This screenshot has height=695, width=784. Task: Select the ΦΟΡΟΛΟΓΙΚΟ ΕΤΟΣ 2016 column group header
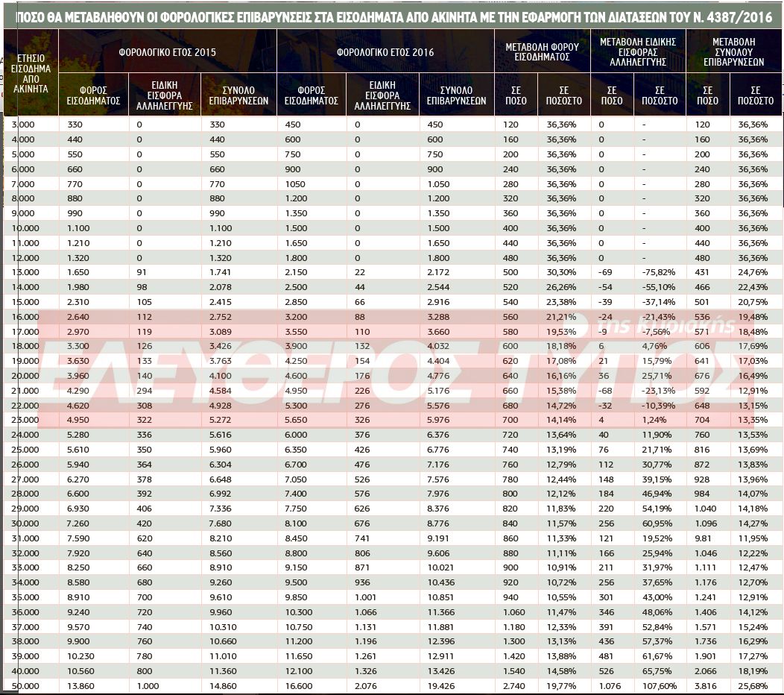[385, 52]
